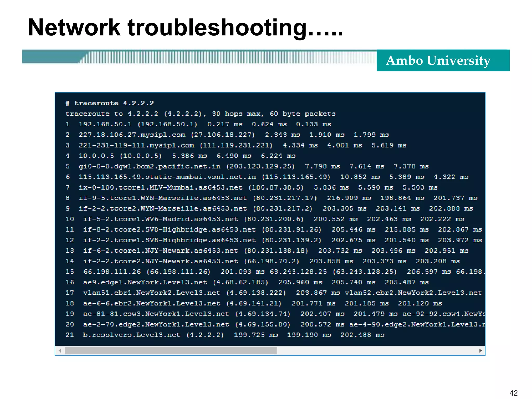This screenshot has width=532, height=399.
Task: Click the b.resolvers.Level3.net final hop
Action: [131, 335]
